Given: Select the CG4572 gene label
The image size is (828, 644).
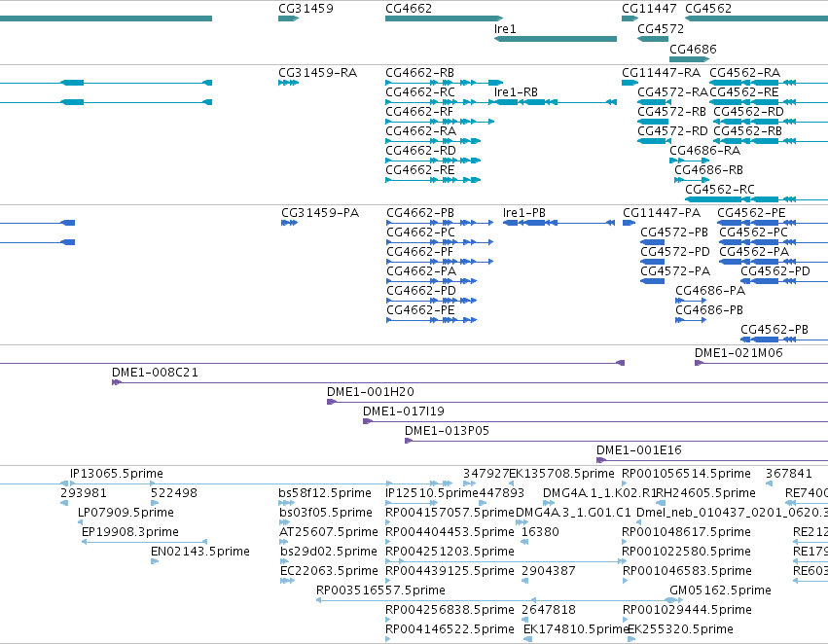Looking at the screenshot, I should click(x=661, y=29).
